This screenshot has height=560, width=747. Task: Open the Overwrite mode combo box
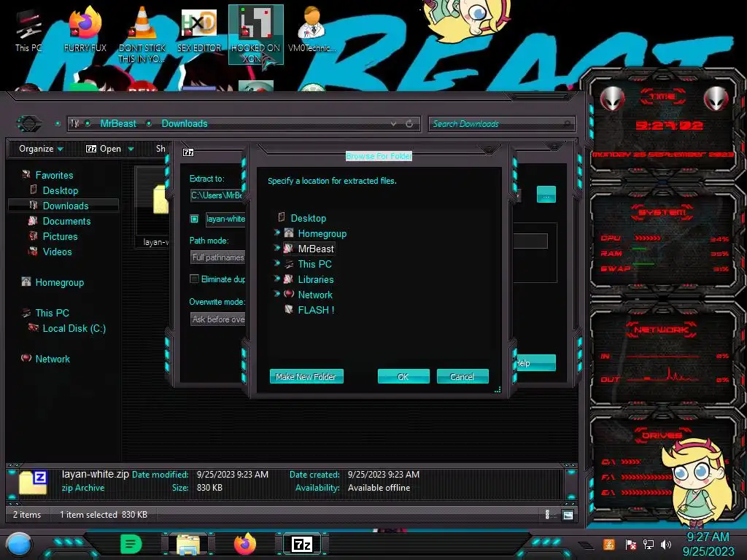click(217, 319)
